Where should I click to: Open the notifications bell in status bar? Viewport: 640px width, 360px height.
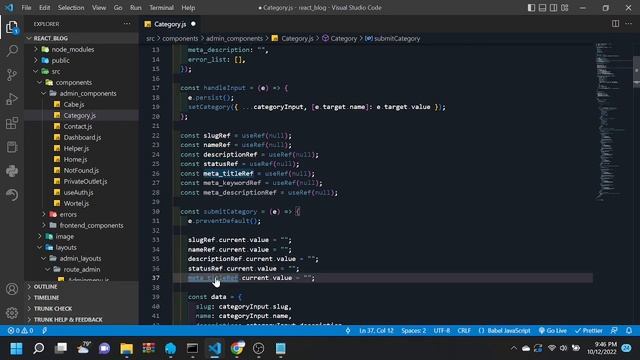click(x=629, y=331)
